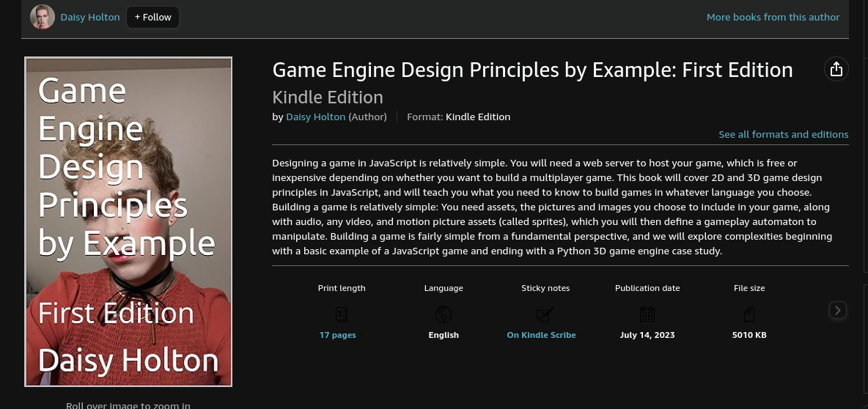The width and height of the screenshot is (868, 409).
Task: Click the Kindle Edition subtitle
Action: [328, 97]
